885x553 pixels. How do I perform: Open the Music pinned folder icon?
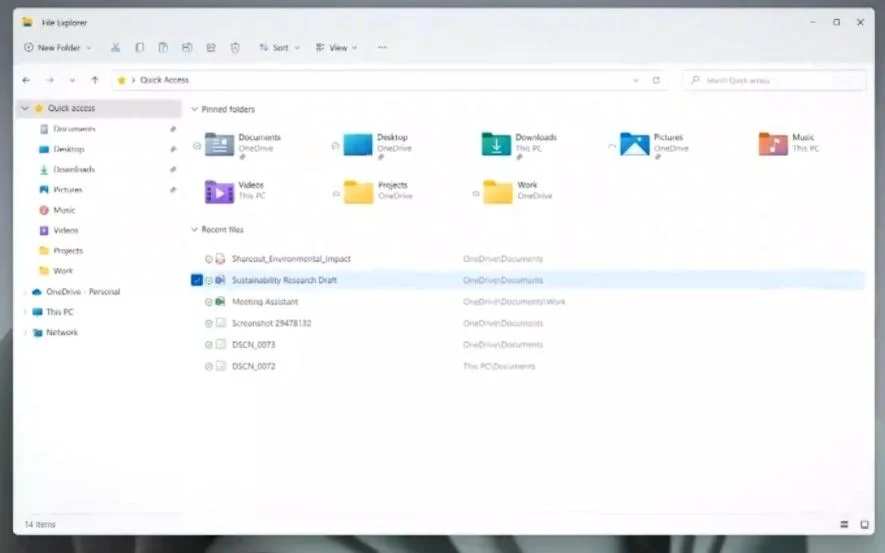[x=773, y=144]
